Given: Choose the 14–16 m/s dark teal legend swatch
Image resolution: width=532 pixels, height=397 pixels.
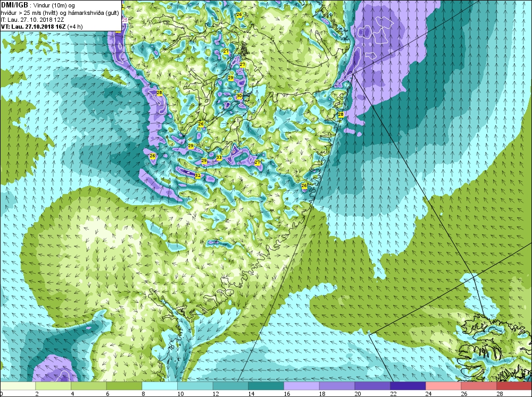Looking at the screenshot, I should point(265,386).
